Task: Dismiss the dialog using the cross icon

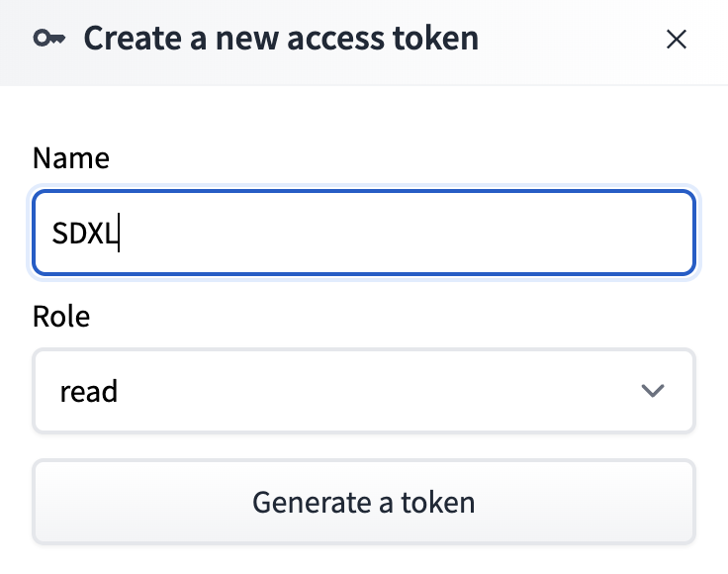Action: click(x=676, y=39)
